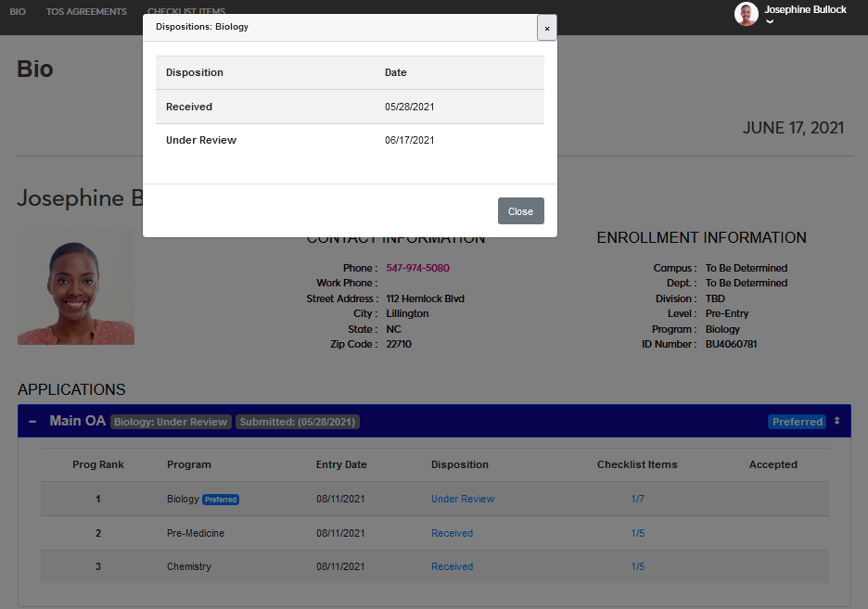Click the Submitted (05/28/2021) badge
This screenshot has height=609, width=868.
pos(297,422)
